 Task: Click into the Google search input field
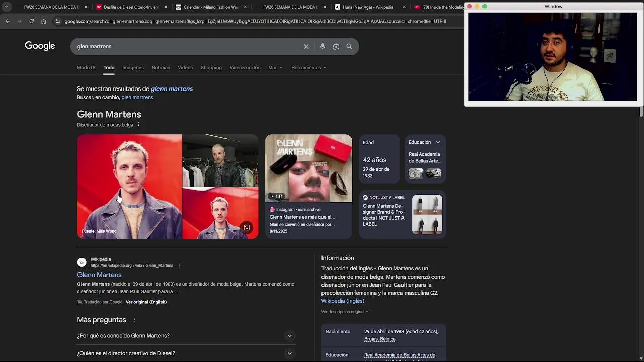click(x=186, y=46)
